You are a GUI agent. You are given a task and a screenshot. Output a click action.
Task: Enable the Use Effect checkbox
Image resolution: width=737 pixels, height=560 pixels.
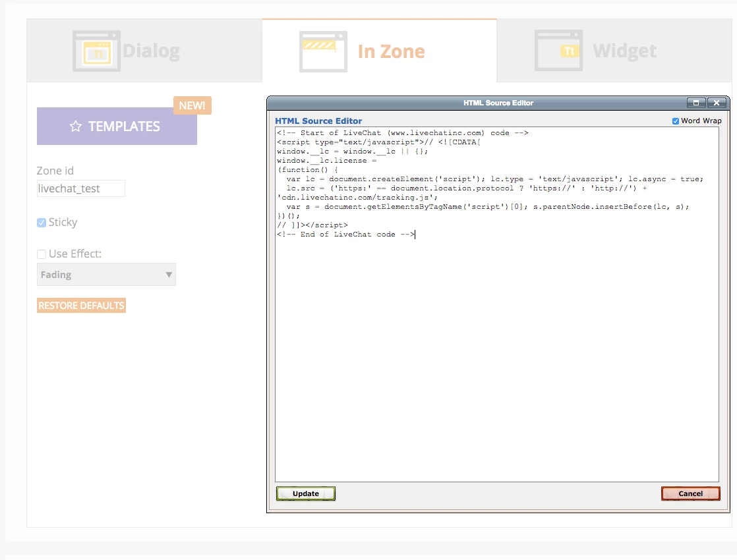pyautogui.click(x=42, y=254)
